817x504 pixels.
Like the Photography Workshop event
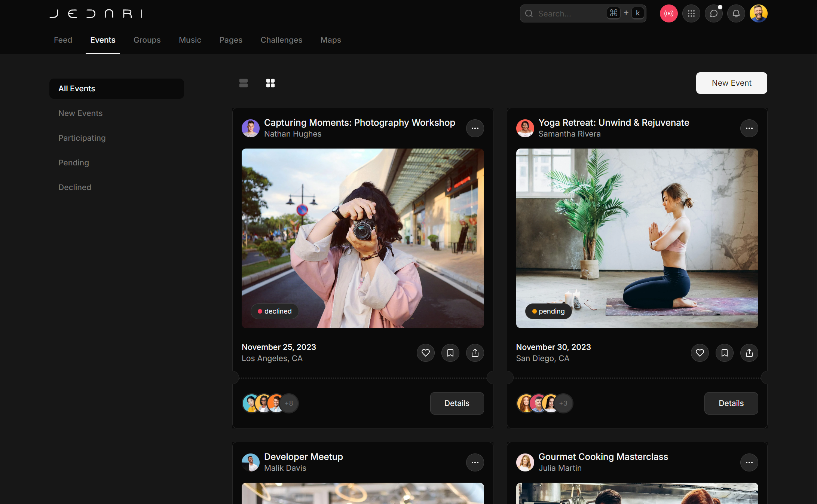point(426,353)
